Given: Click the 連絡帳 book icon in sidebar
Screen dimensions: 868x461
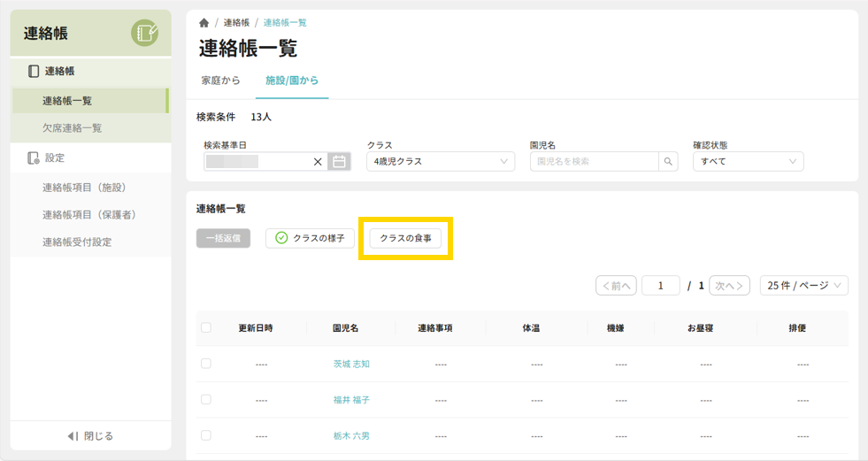Looking at the screenshot, I should [x=34, y=72].
